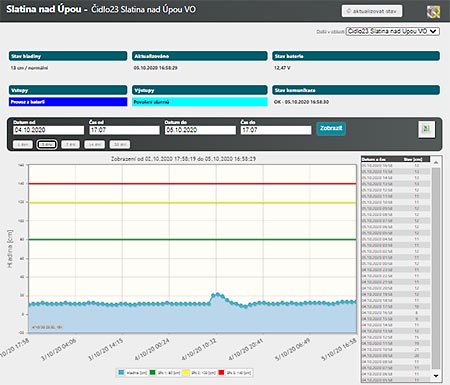Click the 'aktualizovat stav' button

372,11
